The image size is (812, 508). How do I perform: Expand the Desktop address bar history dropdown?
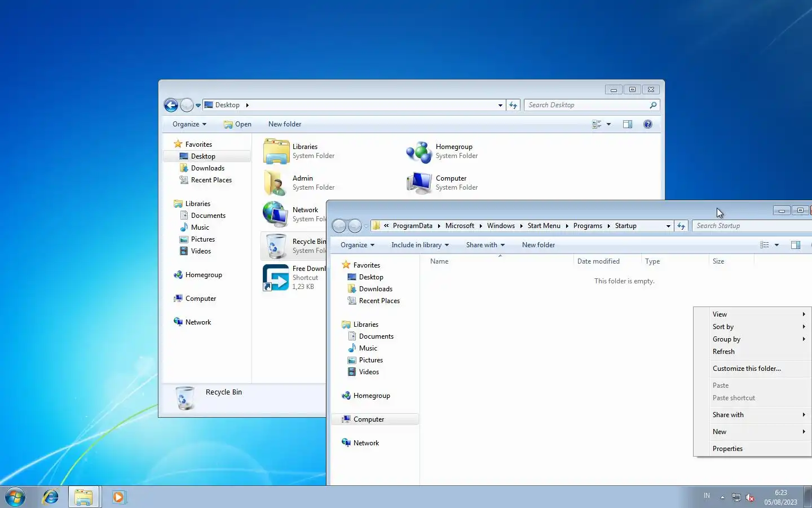500,105
